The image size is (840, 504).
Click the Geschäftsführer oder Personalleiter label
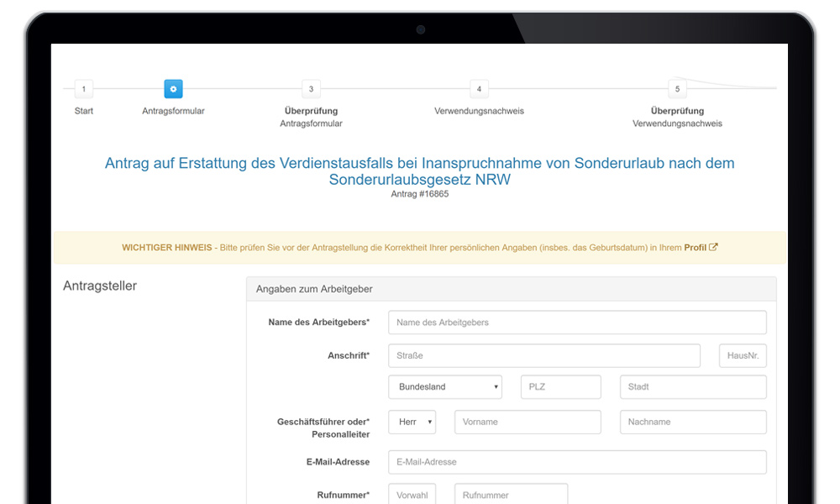tap(323, 428)
